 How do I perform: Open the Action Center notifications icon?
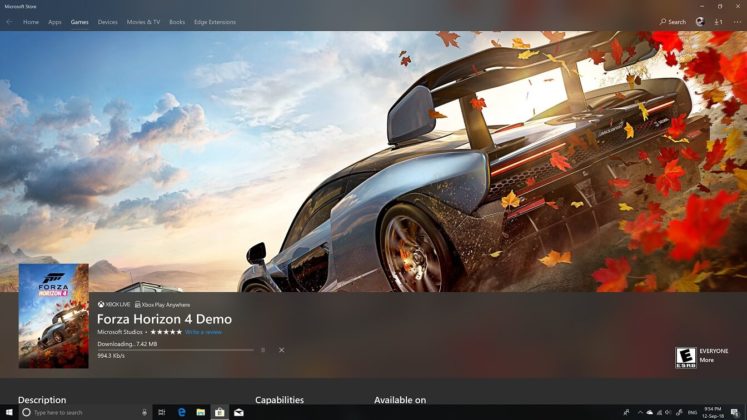point(735,412)
